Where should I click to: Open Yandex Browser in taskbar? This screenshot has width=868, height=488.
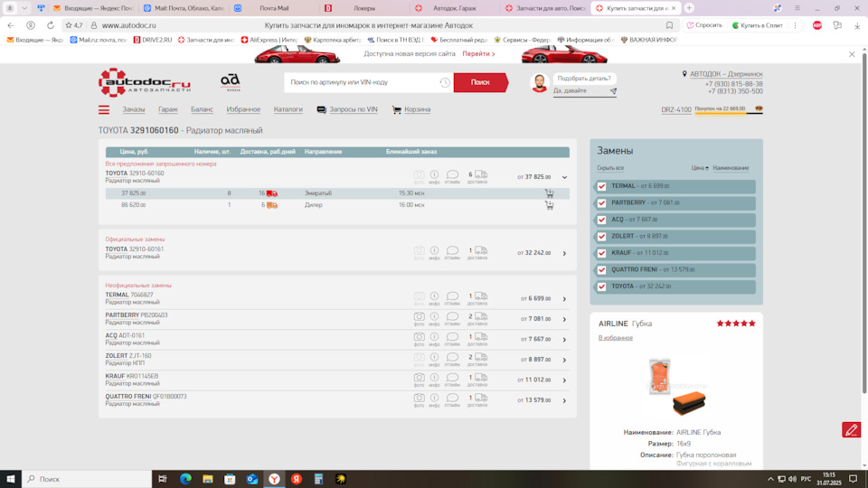[274, 479]
